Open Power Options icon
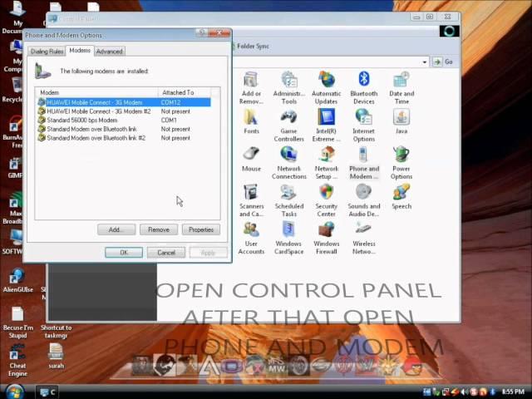The height and width of the screenshot is (399, 532). [401, 163]
